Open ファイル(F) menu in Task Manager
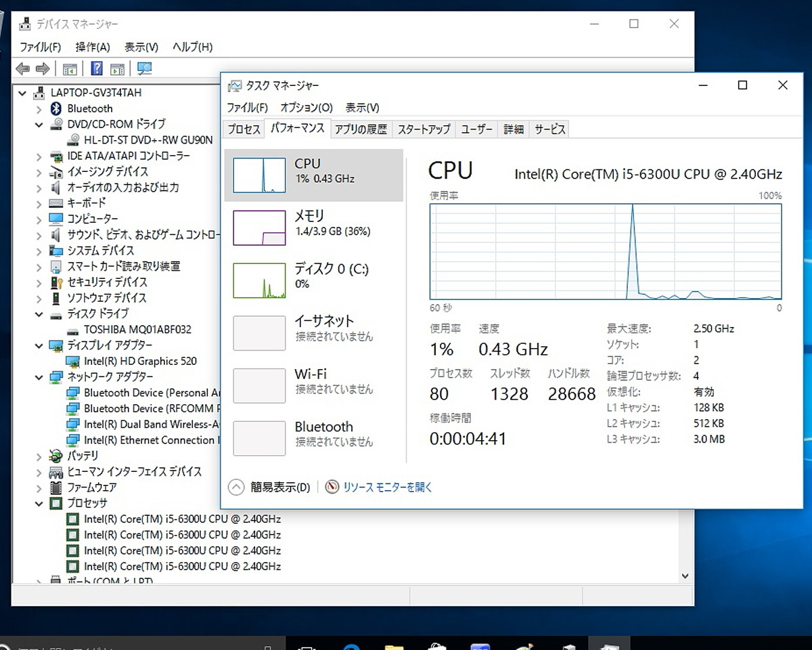Screen dimensions: 812x650 247,108
